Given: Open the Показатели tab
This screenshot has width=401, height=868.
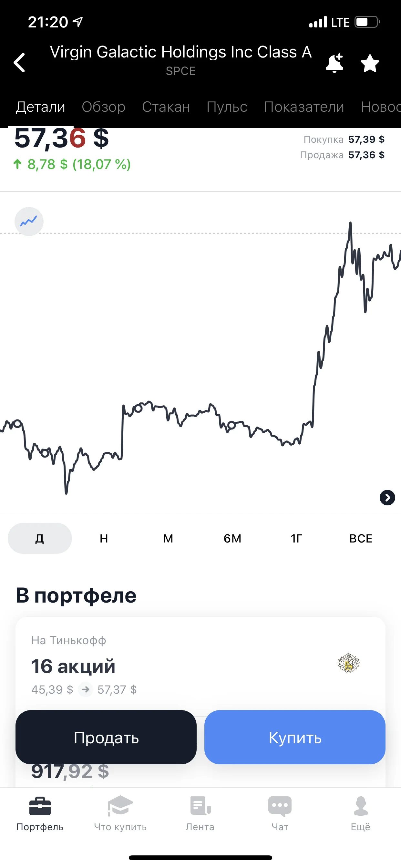Looking at the screenshot, I should point(304,107).
